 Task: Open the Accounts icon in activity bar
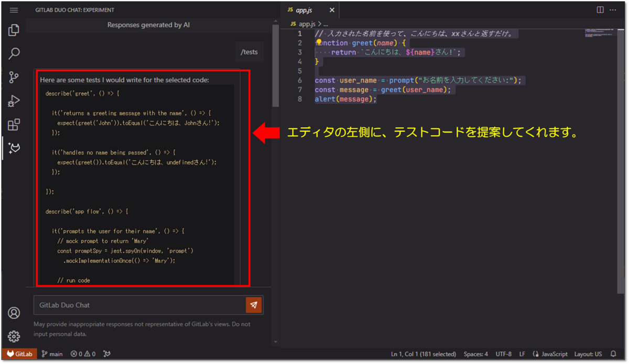point(14,313)
